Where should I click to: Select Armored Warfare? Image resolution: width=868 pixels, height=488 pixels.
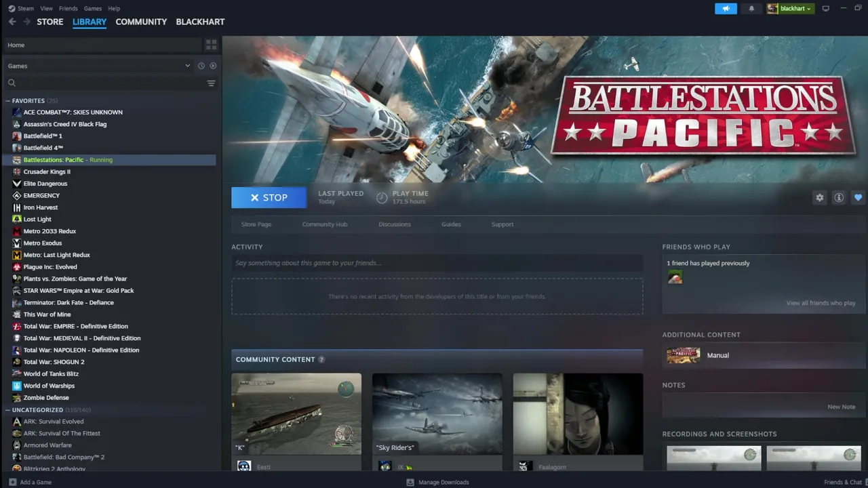(x=47, y=445)
